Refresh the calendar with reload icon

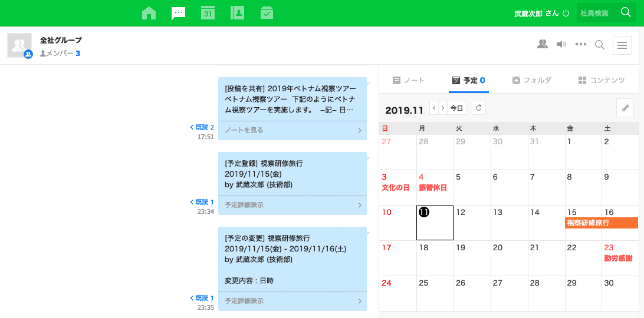[479, 108]
